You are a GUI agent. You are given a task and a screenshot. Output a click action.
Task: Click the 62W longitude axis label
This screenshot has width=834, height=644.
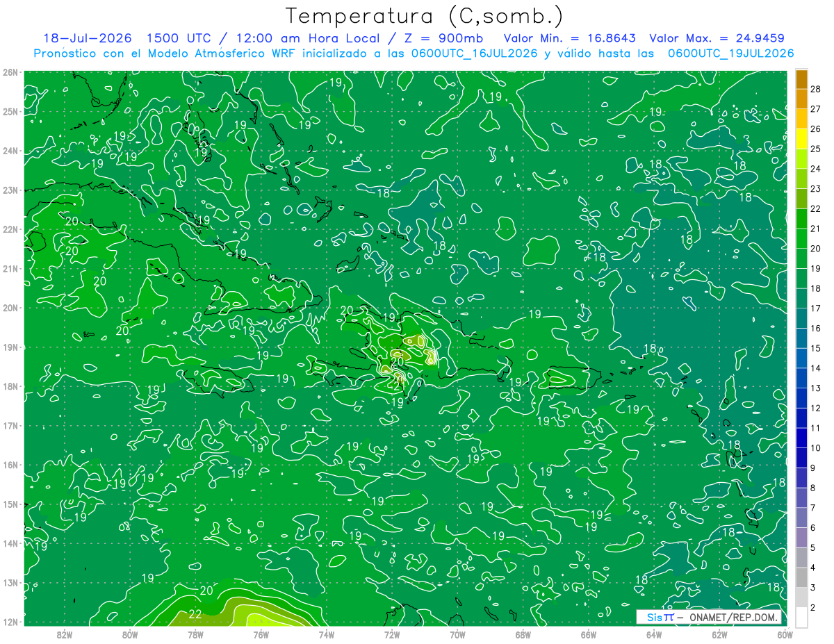tap(719, 634)
